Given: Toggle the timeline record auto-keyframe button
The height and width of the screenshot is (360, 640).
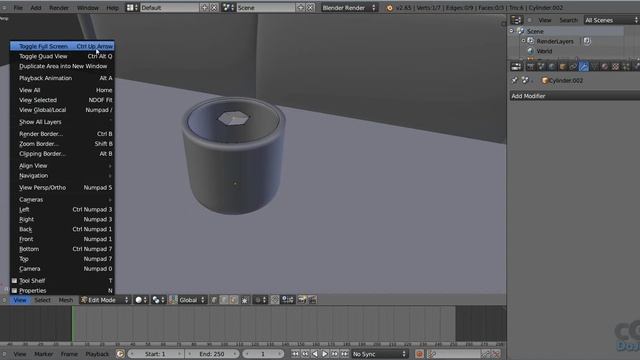Looking at the screenshot, I should pyautogui.click(x=419, y=354).
